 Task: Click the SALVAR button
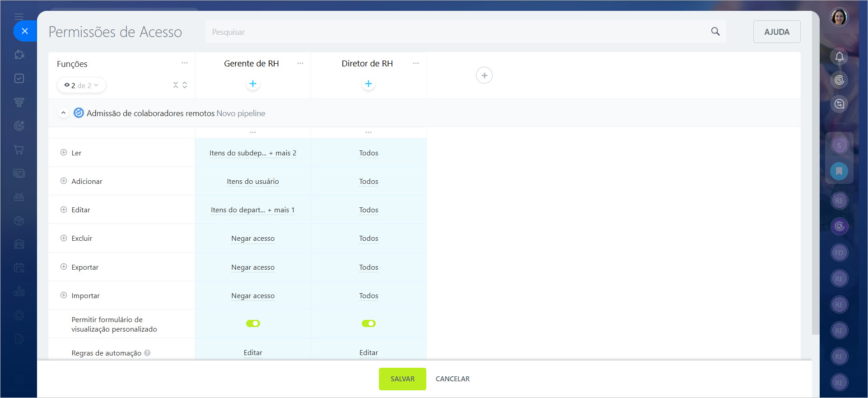point(402,379)
